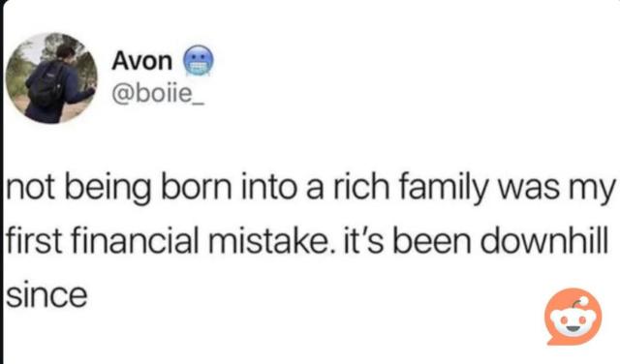This screenshot has width=620, height=364.
Task: Click the word 'born' in the tweet
Action: [x=196, y=188]
